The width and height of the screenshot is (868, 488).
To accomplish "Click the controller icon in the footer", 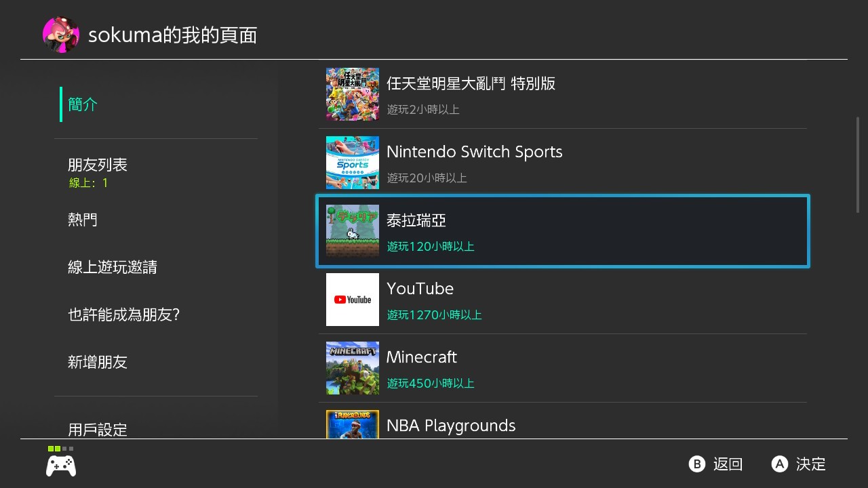I will tap(61, 466).
